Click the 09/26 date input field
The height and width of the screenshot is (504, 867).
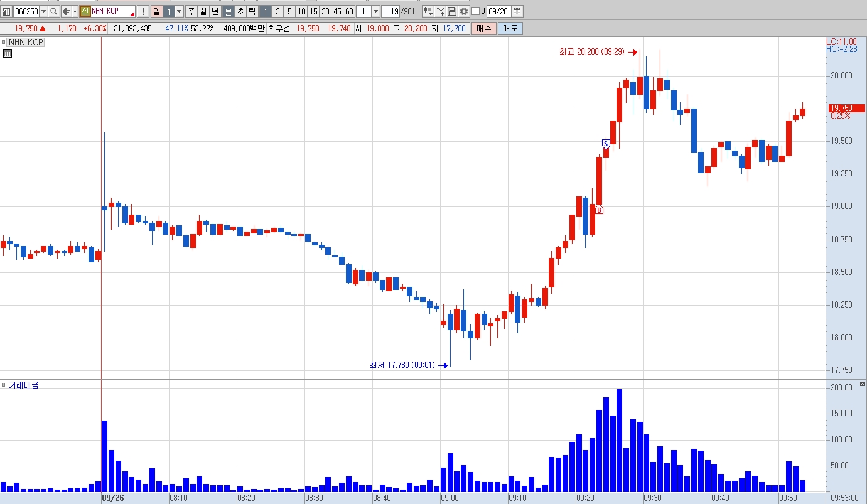(x=498, y=11)
